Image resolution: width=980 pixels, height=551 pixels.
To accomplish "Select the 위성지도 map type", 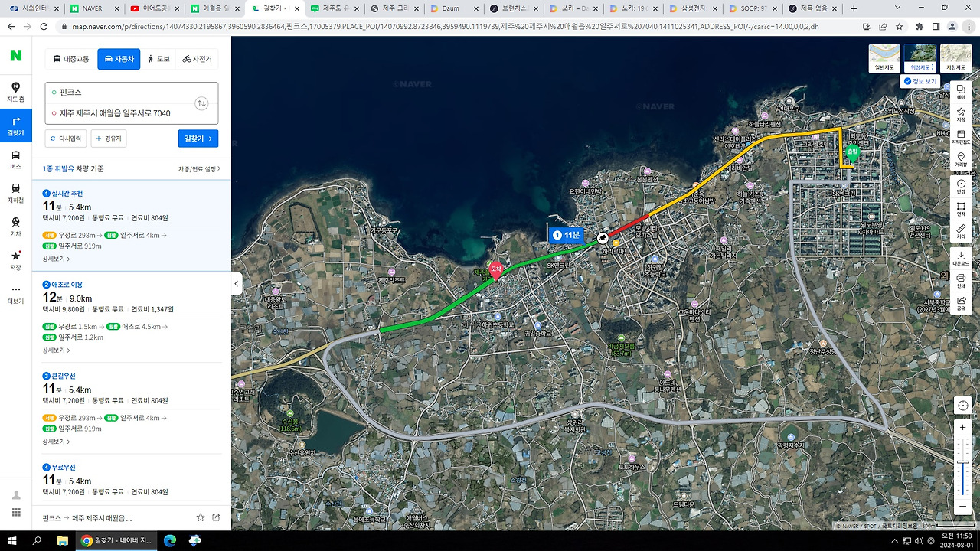I will click(x=920, y=58).
